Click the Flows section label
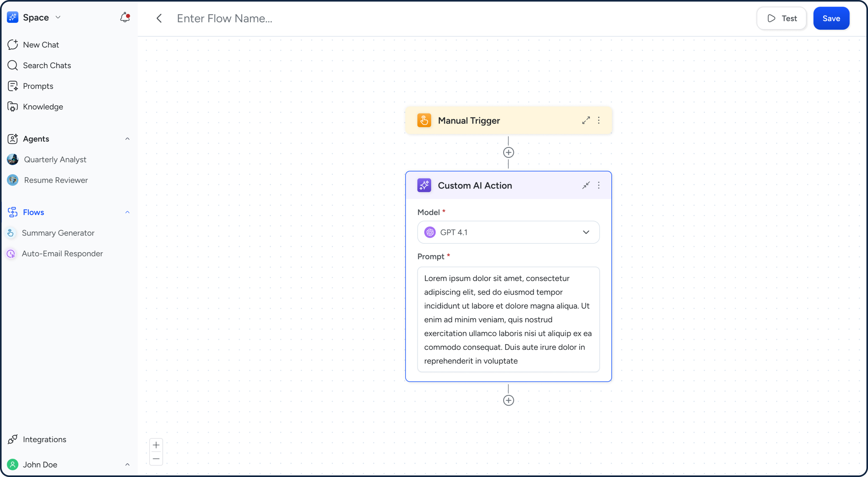Viewport: 868px width, 477px height. 33,212
